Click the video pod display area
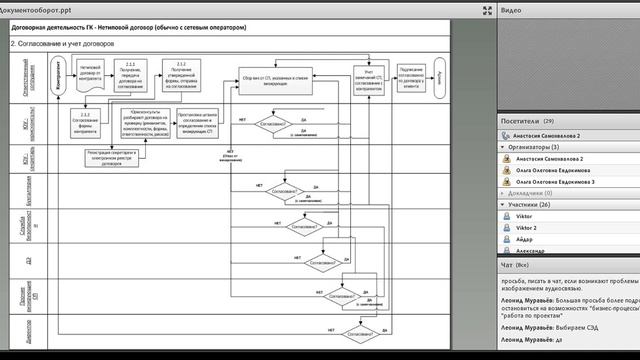The image size is (640, 360). pos(569,64)
